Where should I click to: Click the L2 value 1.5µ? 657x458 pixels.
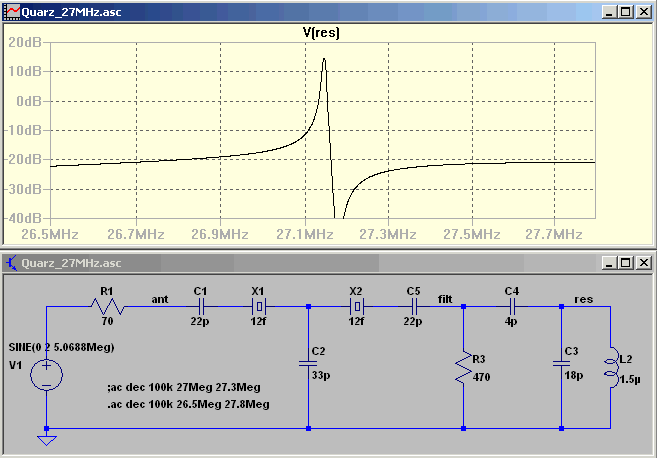point(630,380)
